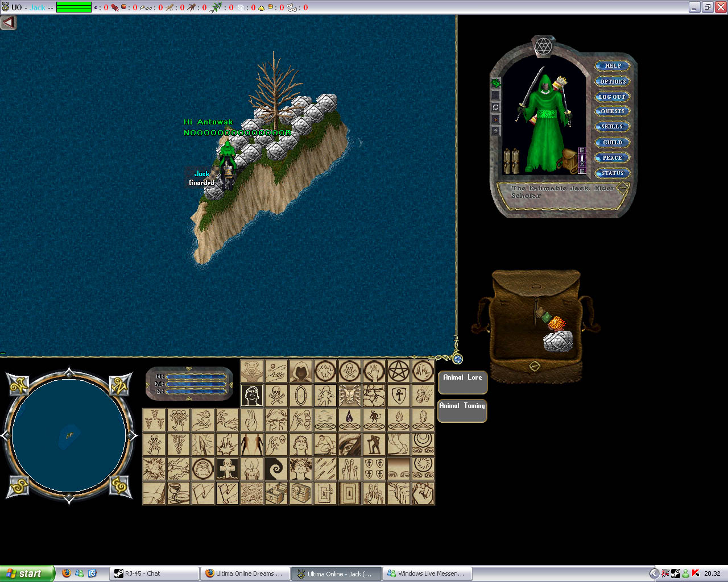728x582 pixels.
Task: Click the two human silhouettes icon
Action: click(252, 444)
